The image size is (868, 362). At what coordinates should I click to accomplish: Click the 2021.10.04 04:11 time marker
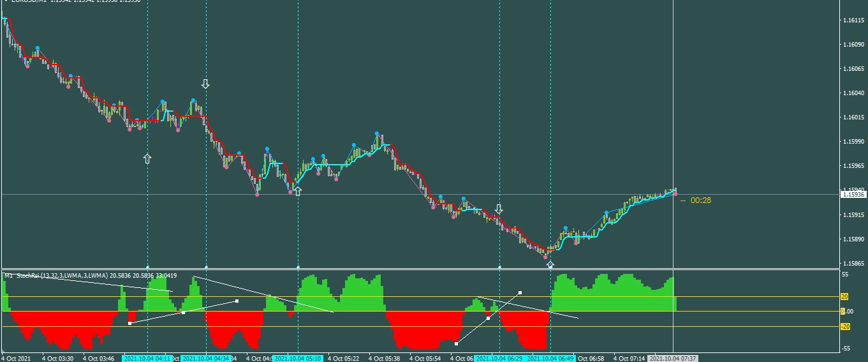click(x=147, y=359)
